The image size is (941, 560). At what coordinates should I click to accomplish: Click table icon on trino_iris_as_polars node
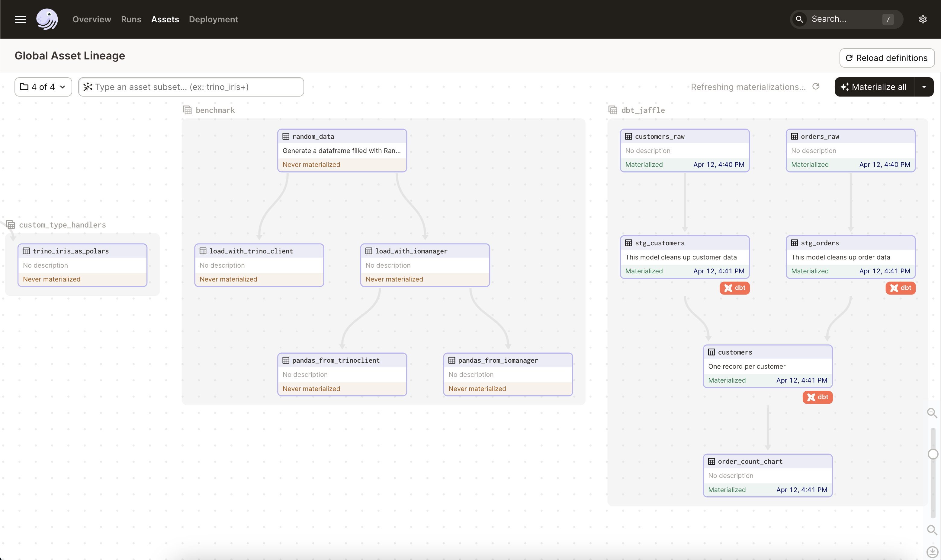point(27,251)
